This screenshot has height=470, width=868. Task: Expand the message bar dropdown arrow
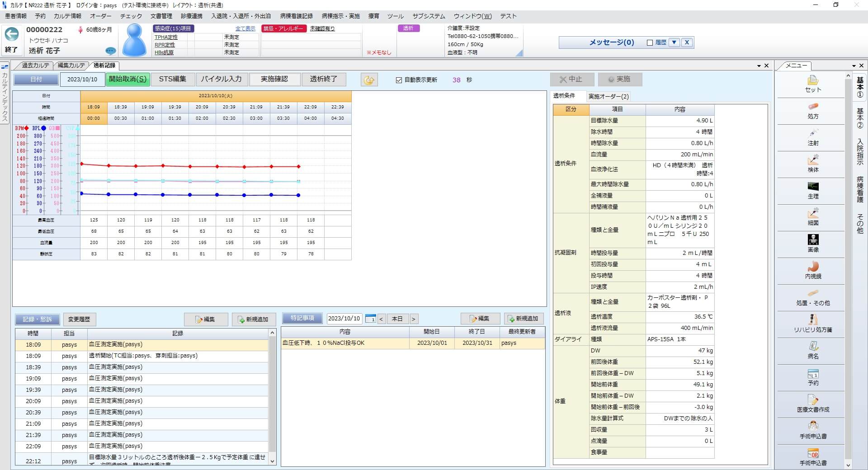click(674, 42)
